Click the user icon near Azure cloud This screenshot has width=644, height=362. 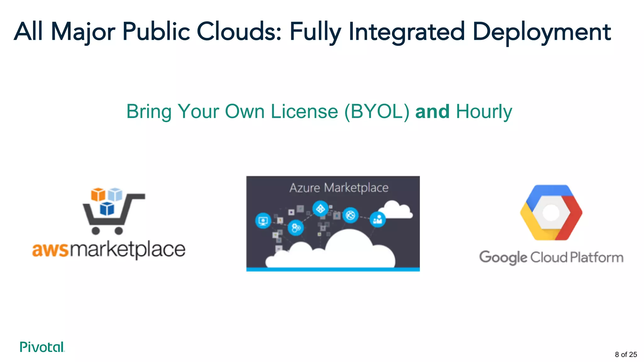(377, 219)
